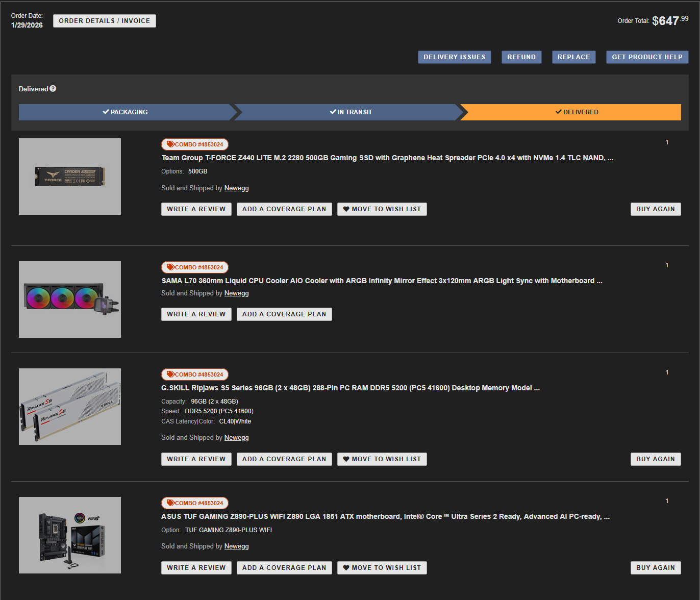The image size is (700, 600).
Task: Click combo tag icon on SAMA L70 cooler
Action: point(170,267)
